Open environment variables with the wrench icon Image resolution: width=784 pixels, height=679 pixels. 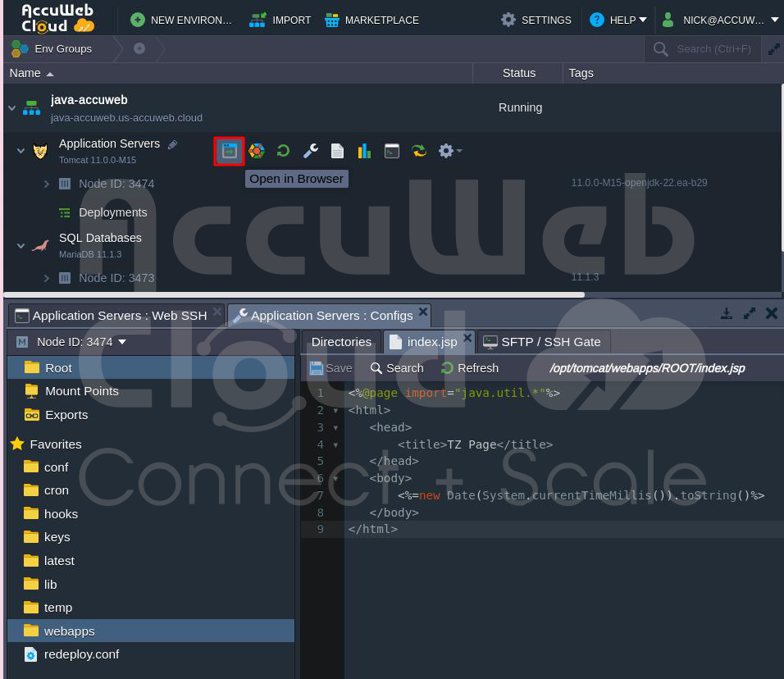(310, 151)
